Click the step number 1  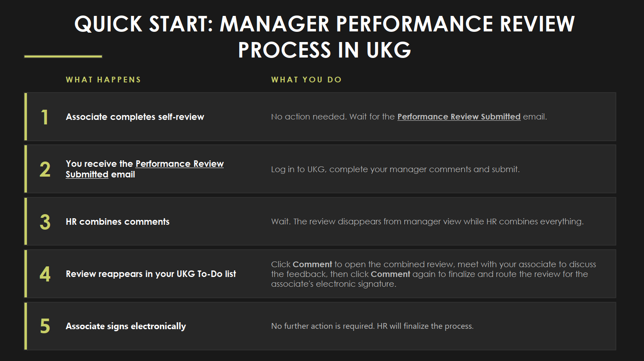pyautogui.click(x=45, y=117)
